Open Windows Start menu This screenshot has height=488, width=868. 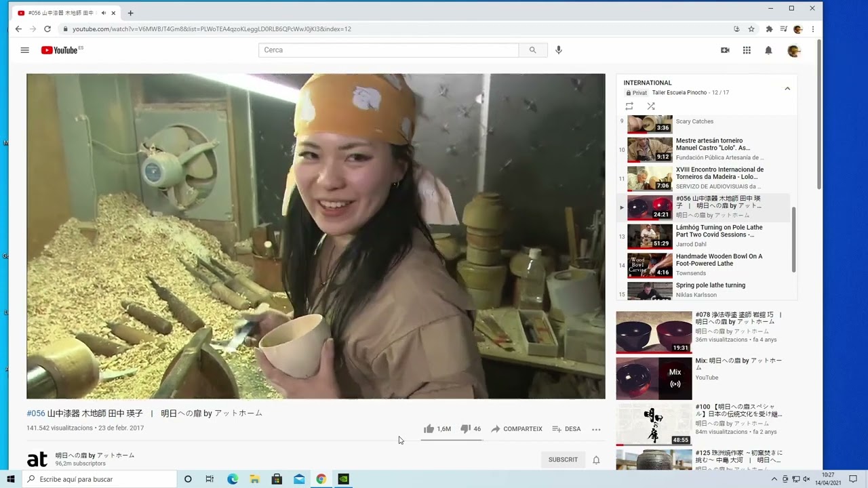point(11,479)
